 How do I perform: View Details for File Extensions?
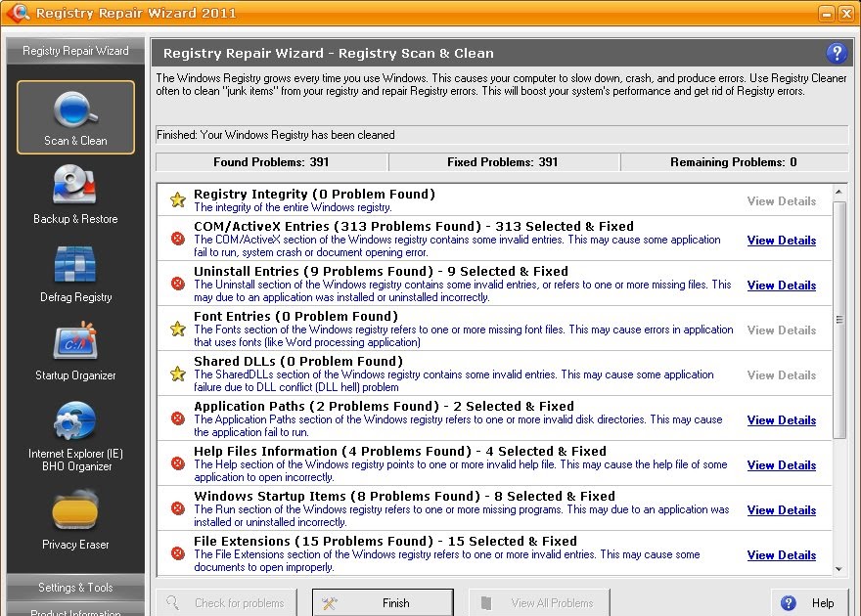tap(782, 555)
